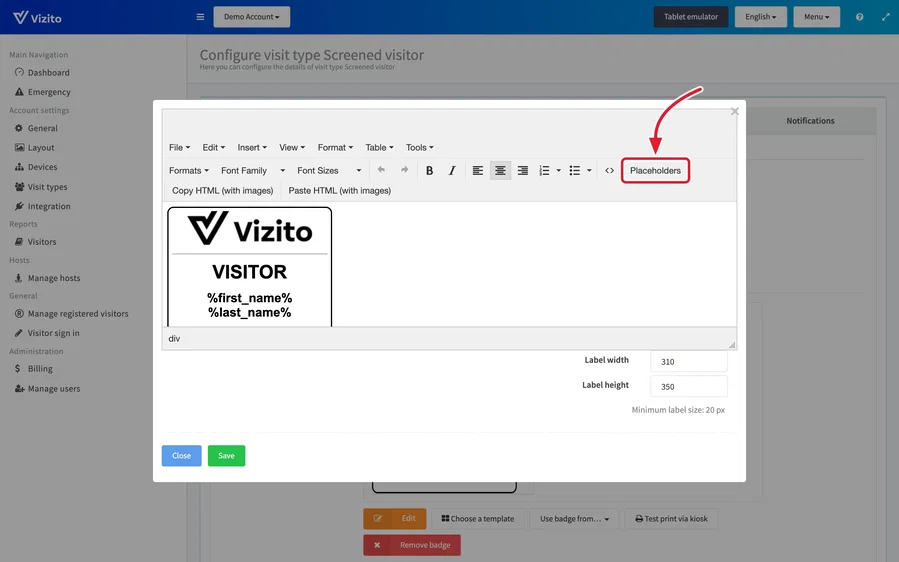Close the badge editor with X icon
Image resolution: width=899 pixels, height=562 pixels.
point(734,111)
